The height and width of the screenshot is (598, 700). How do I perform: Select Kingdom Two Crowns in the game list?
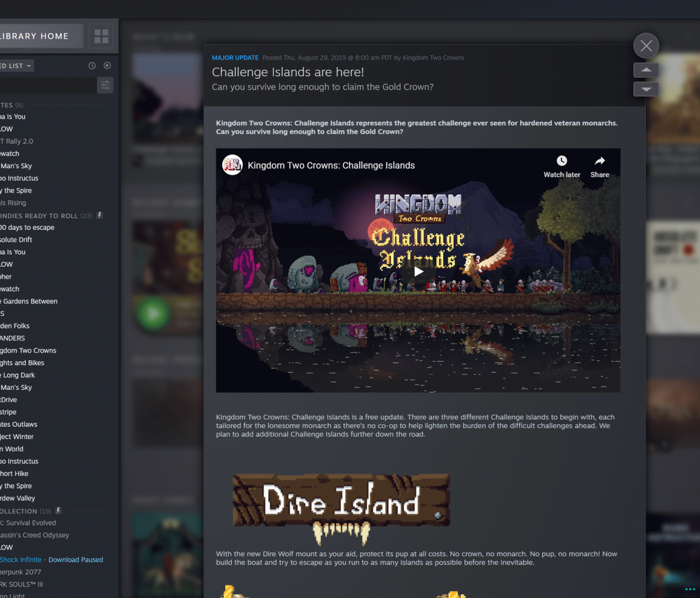[28, 350]
